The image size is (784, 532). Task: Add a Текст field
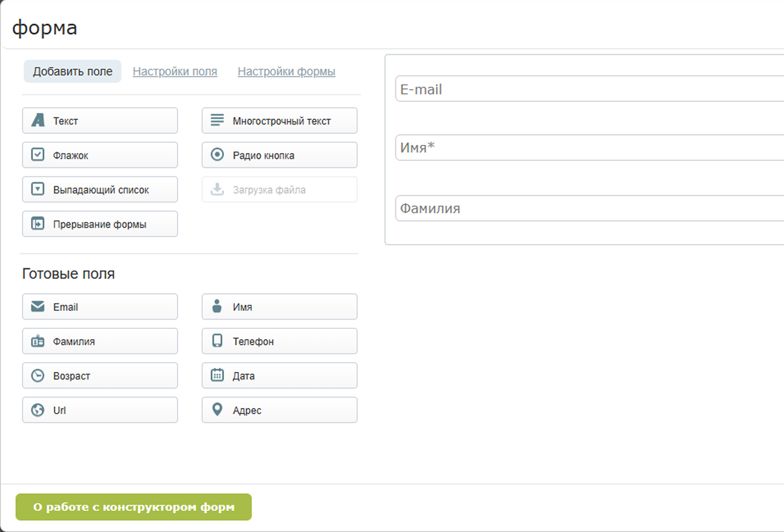(x=100, y=120)
